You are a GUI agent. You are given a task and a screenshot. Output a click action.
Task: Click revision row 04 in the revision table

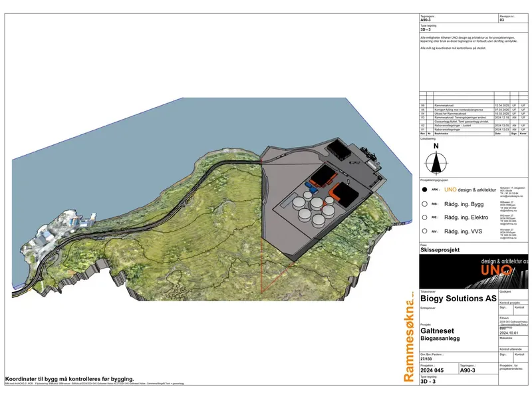point(473,114)
